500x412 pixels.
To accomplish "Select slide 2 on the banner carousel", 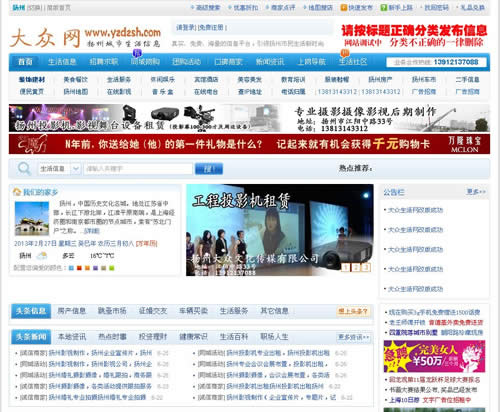I will click(356, 267).
